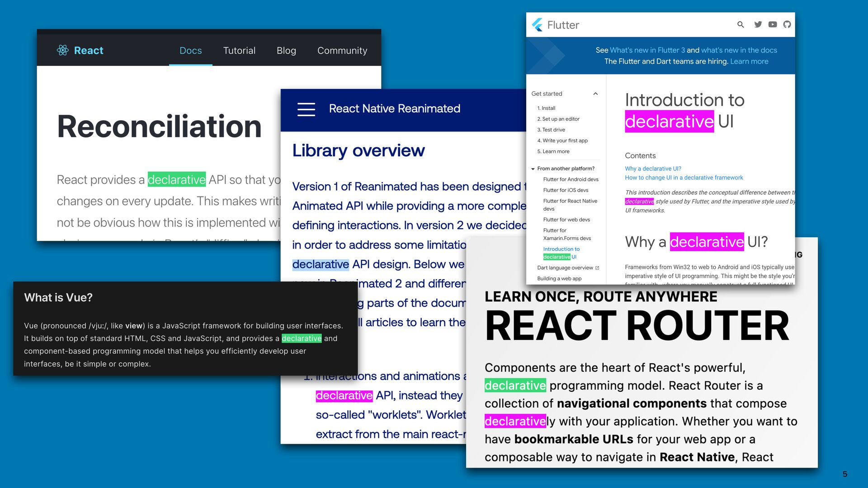868x488 pixels.
Task: Click magenta declarative in Reanimated list item
Action: (344, 395)
